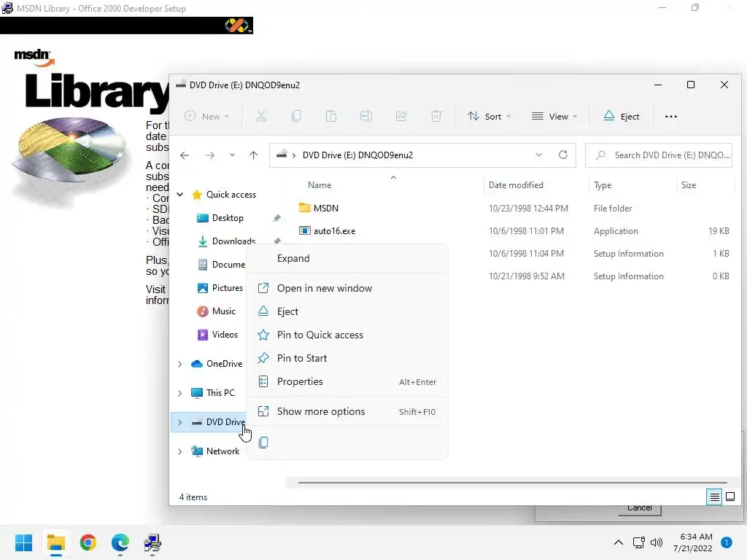Screen dimensions: 747x560
Task: Click the Copy icon in Explorer toolbar
Action: (296, 116)
